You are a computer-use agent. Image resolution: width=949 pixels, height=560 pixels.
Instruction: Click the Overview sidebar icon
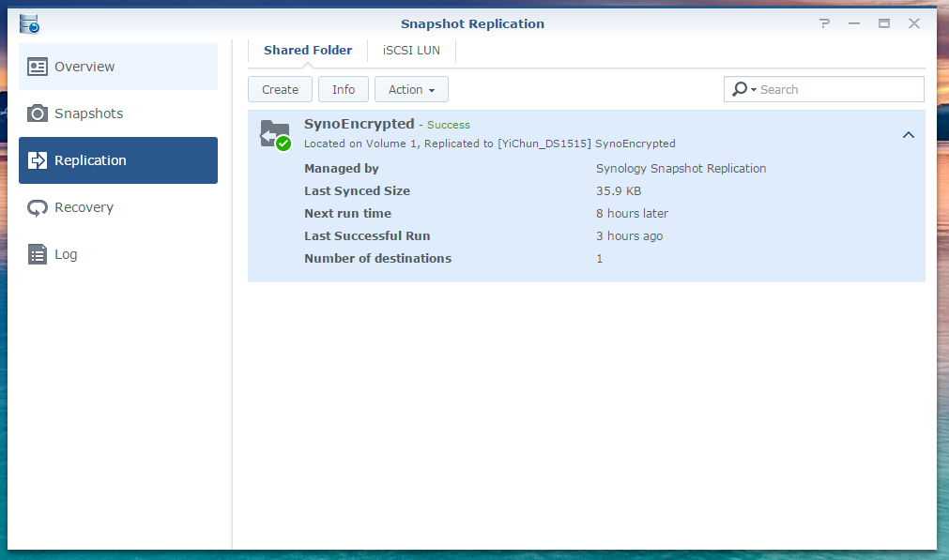[37, 67]
